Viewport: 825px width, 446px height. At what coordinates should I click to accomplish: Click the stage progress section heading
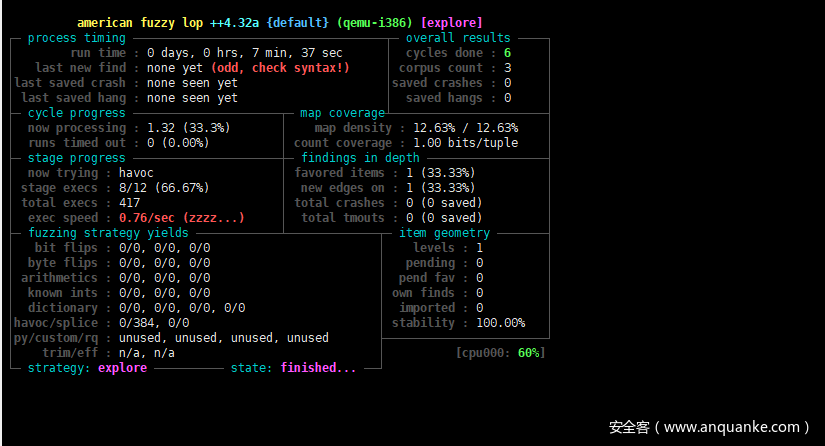click(x=76, y=158)
